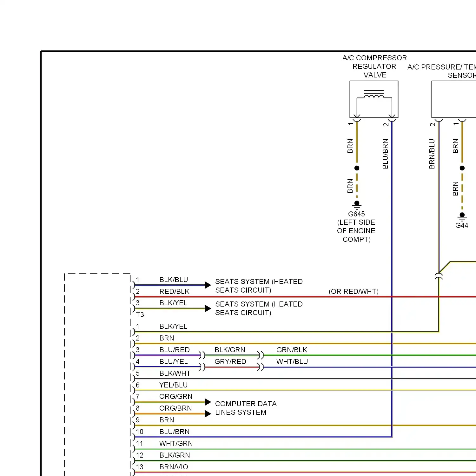Click BLK/GRN label at pin 12
The image size is (476, 476).
pos(175,455)
